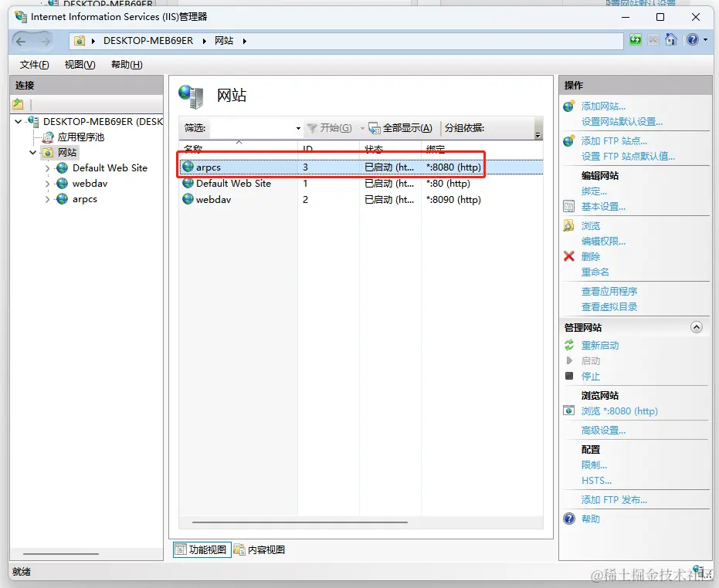The image size is (719, 588).
Task: Click the *:80 (http) binding cell
Action: 448,184
